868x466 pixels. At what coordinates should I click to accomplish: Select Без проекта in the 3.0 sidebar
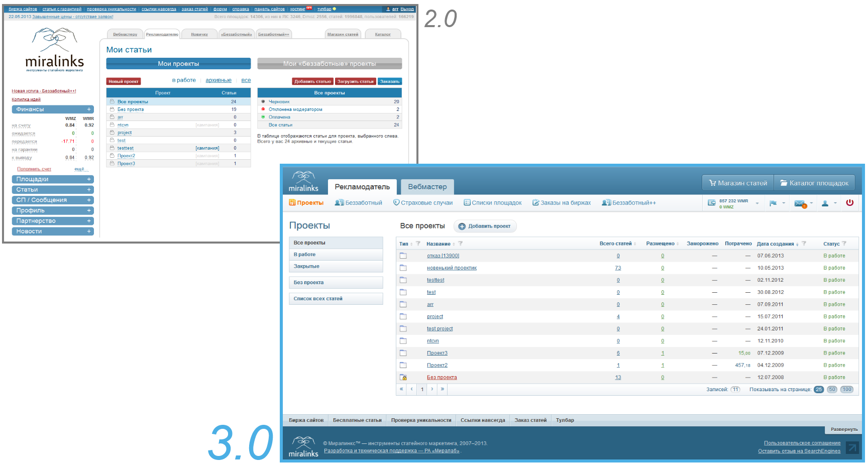[336, 283]
